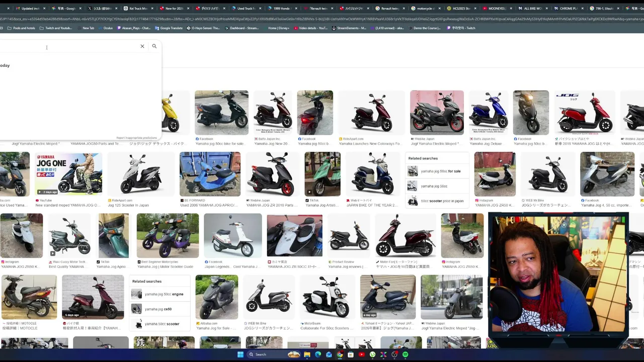Open Windows Start menu icon
644x362 pixels.
[x=240, y=354]
